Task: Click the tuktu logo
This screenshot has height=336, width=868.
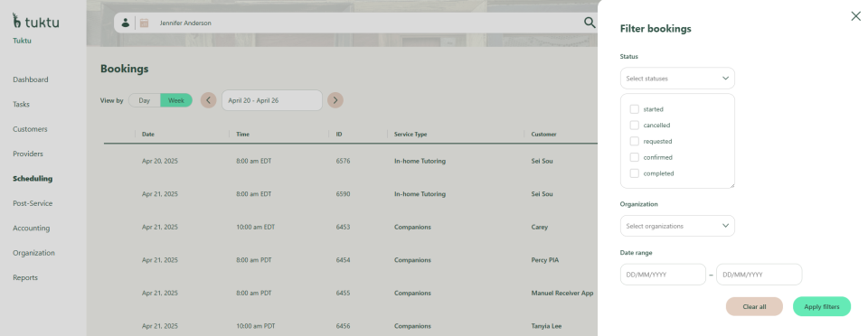Action: pyautogui.click(x=36, y=22)
